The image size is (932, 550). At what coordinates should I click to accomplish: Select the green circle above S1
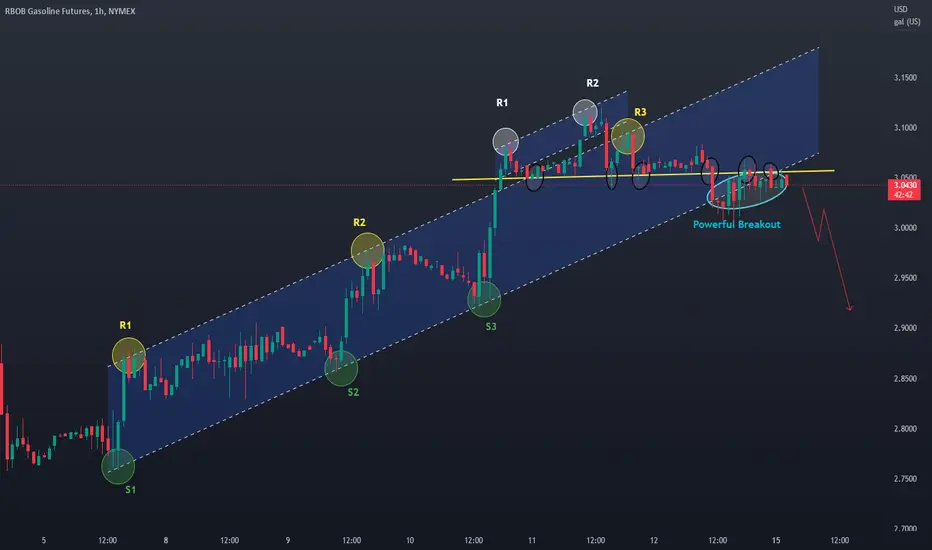pos(118,467)
